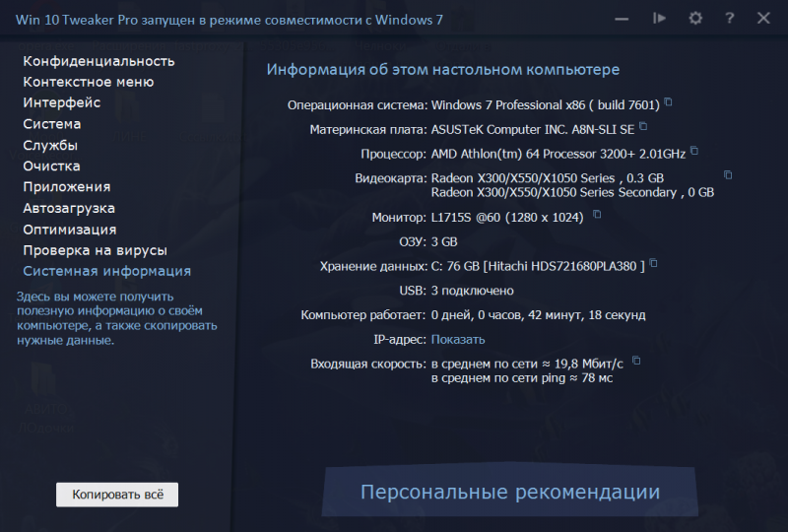
Task: Open settings with the gear icon
Action: click(695, 18)
